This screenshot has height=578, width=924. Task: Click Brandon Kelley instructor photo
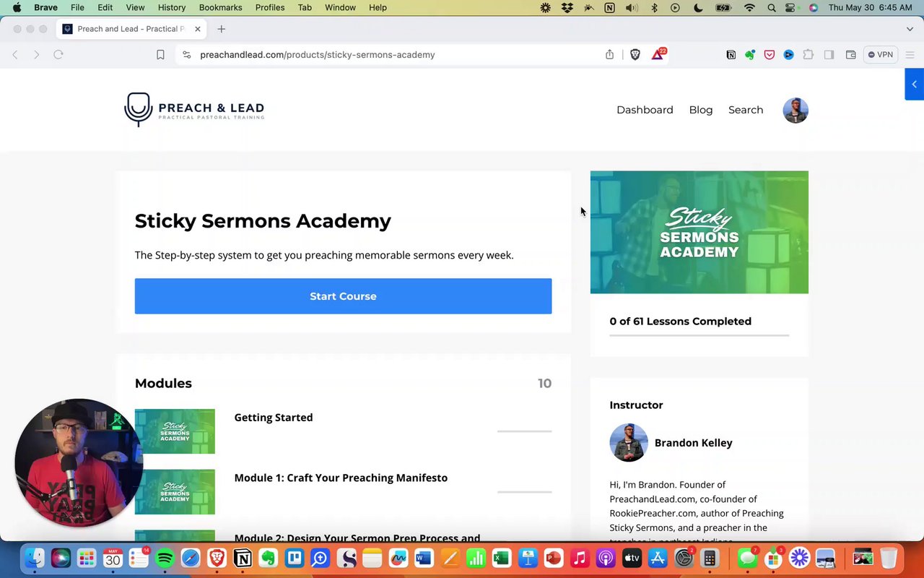click(629, 442)
